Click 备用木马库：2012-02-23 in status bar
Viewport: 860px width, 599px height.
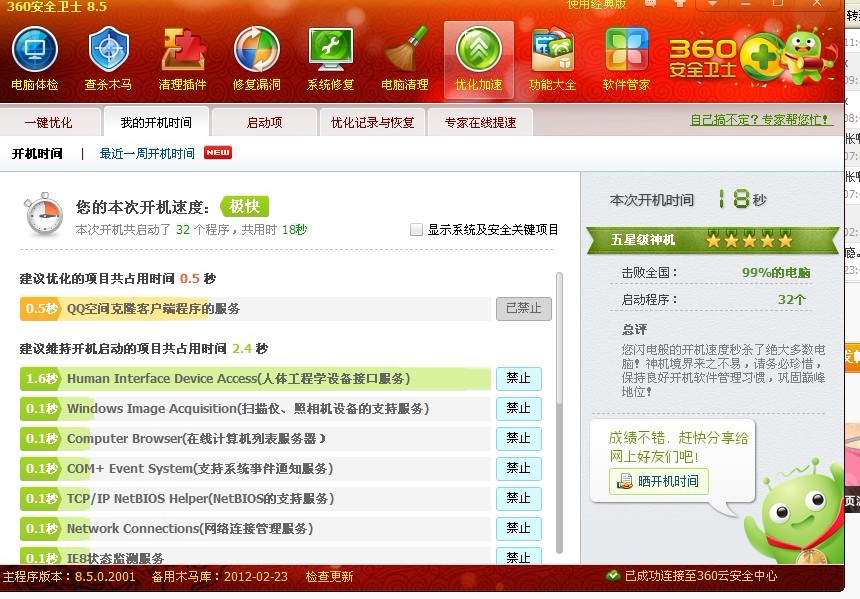click(219, 577)
